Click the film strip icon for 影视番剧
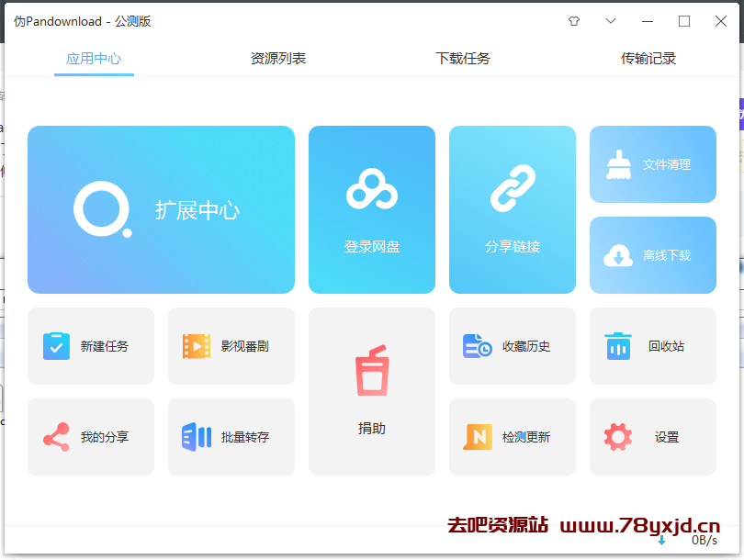This screenshot has height=560, width=744. pyautogui.click(x=197, y=346)
